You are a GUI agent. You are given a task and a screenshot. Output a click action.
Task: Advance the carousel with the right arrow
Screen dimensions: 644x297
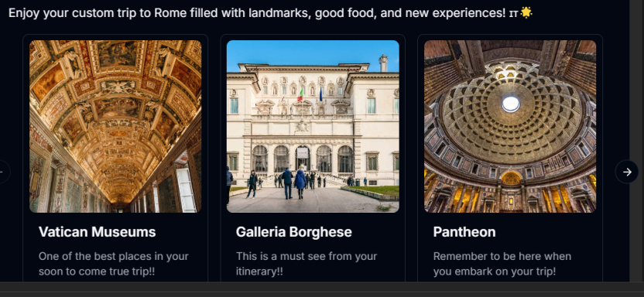626,172
